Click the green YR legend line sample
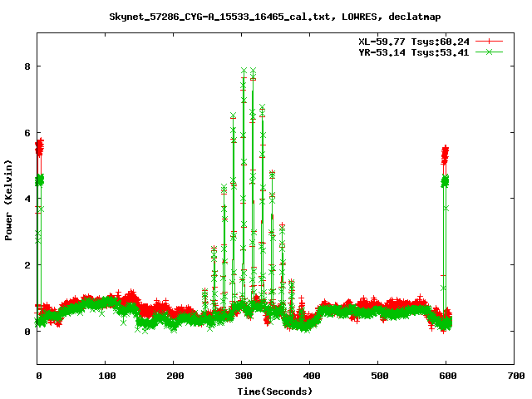This screenshot has width=532, height=399. click(x=489, y=52)
